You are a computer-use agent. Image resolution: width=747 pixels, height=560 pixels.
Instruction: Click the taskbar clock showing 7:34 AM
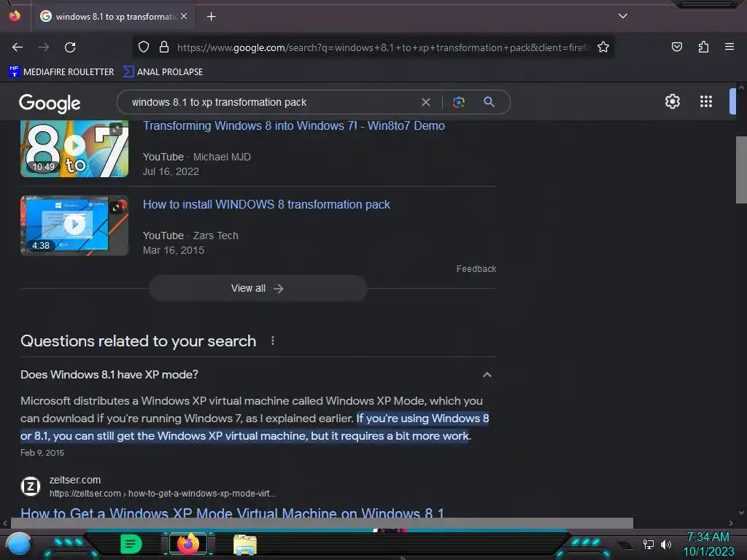(708, 544)
